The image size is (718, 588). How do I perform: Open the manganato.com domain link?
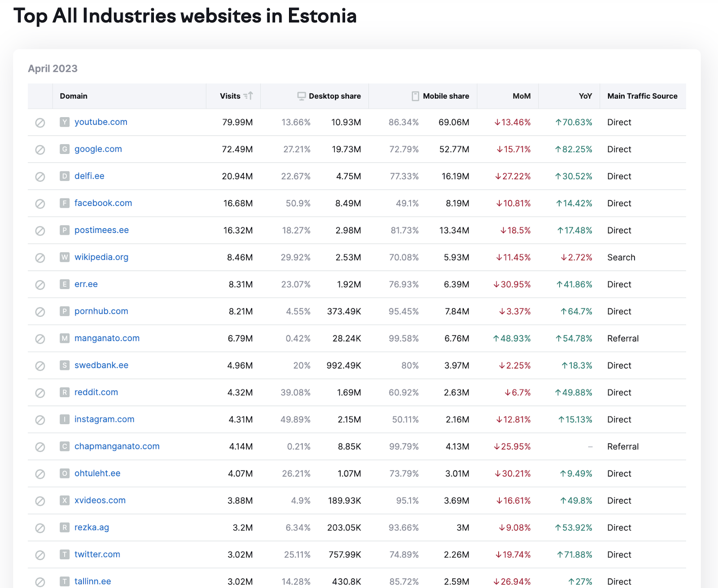107,338
